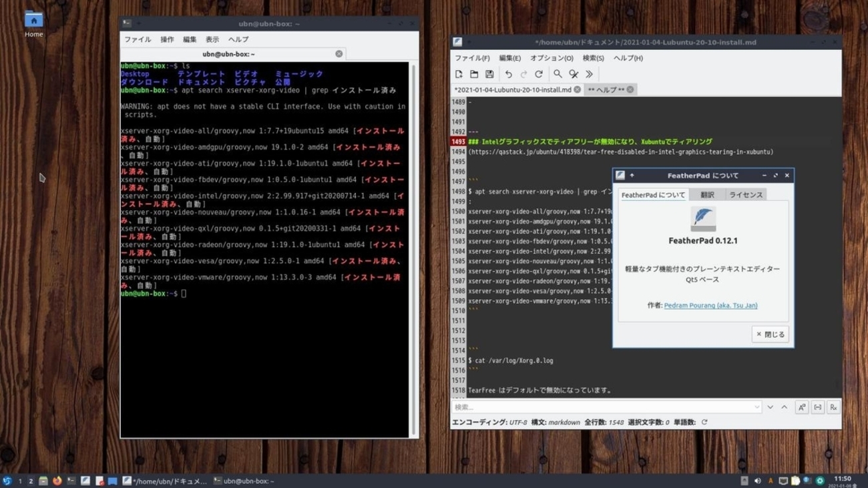Save the document with the floppy icon
The width and height of the screenshot is (868, 488).
(x=489, y=74)
